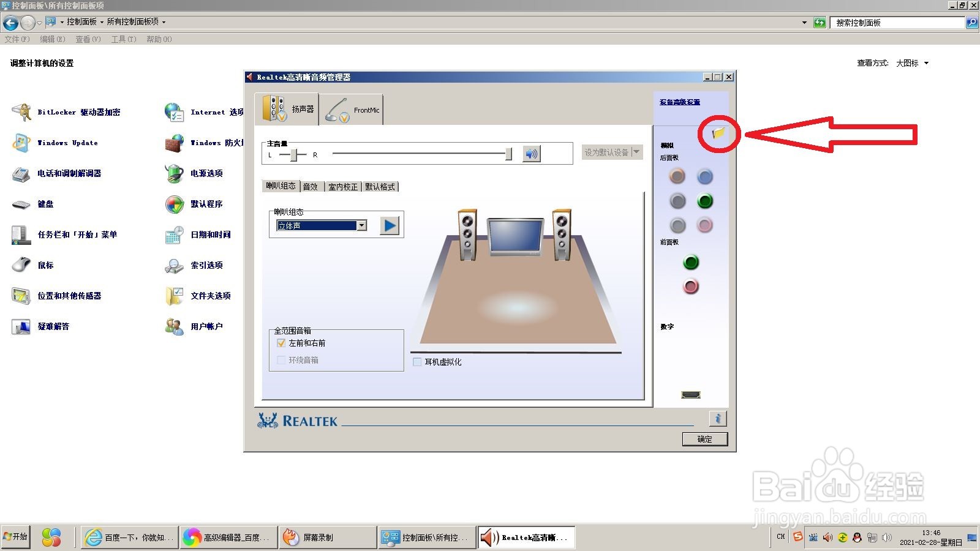Confirm with the 确定 button
980x551 pixels.
[x=705, y=439]
